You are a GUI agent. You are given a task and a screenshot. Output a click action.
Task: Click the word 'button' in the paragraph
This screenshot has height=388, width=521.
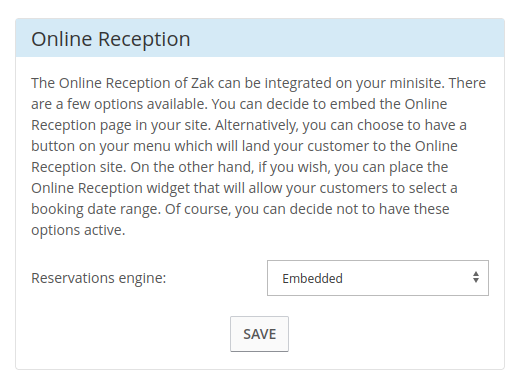(x=53, y=146)
